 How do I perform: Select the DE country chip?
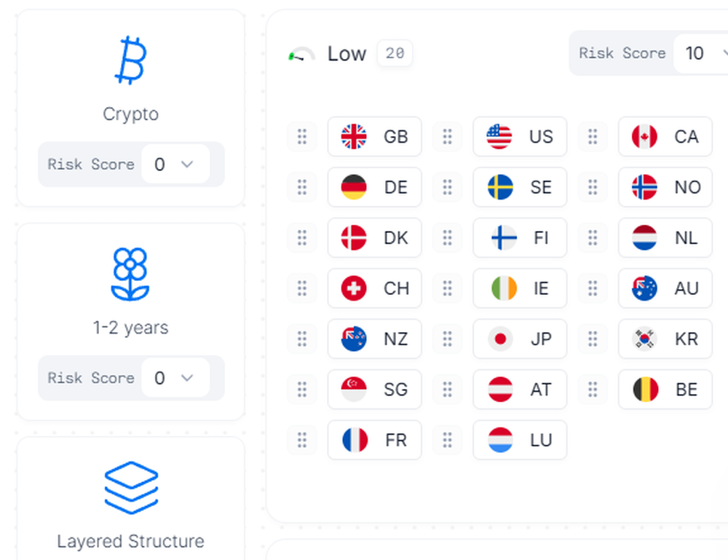pyautogui.click(x=374, y=187)
